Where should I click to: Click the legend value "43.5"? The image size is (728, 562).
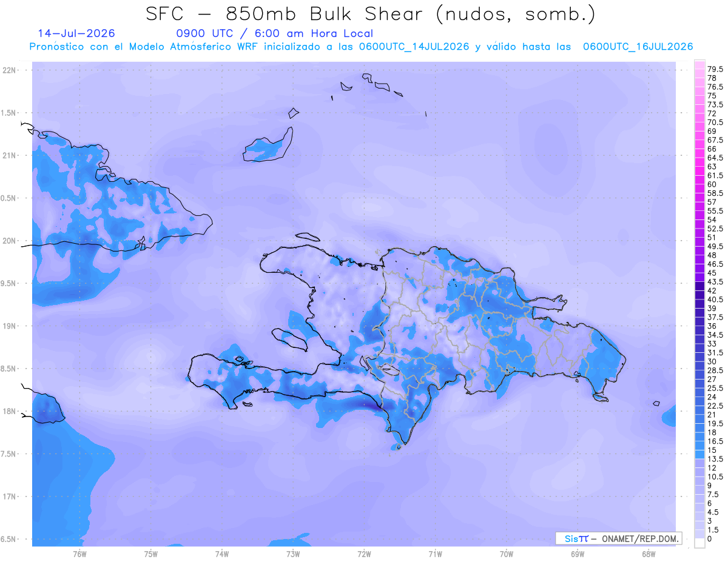[716, 282]
